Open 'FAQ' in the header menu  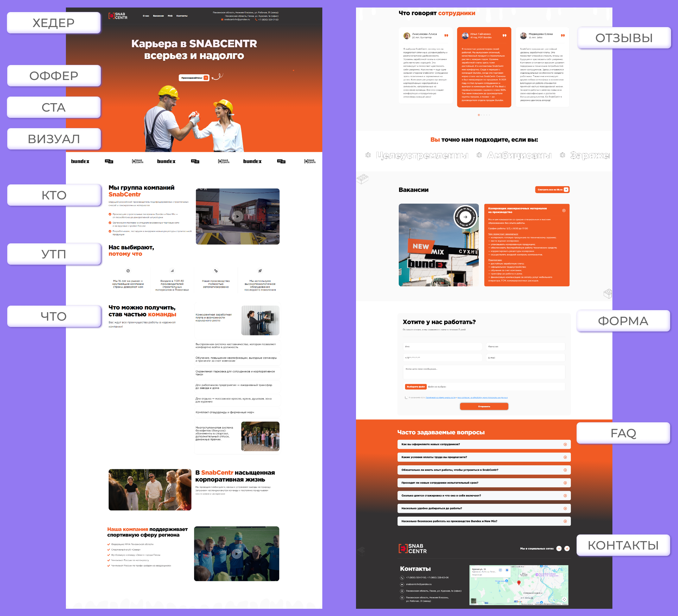coord(170,16)
